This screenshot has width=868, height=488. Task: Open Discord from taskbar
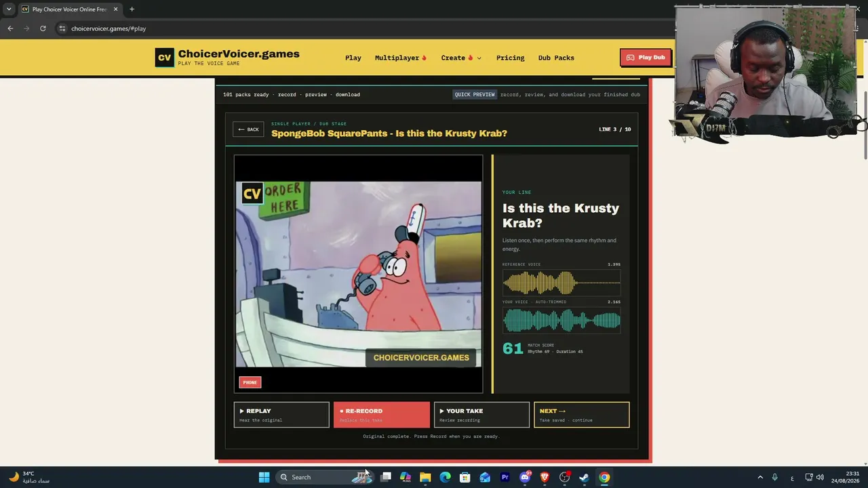524,477
